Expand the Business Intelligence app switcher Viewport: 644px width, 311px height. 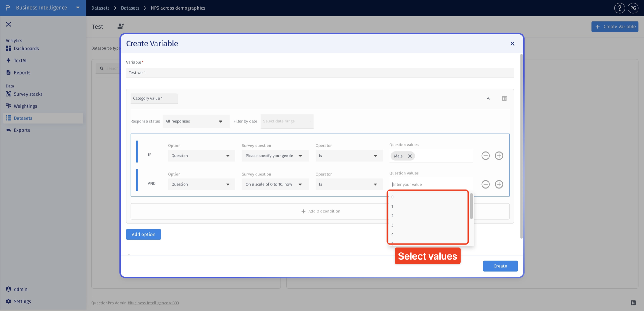(x=78, y=8)
